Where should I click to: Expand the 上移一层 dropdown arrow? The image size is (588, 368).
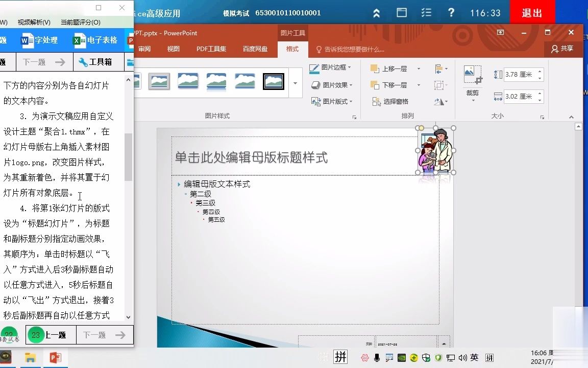[x=420, y=68]
